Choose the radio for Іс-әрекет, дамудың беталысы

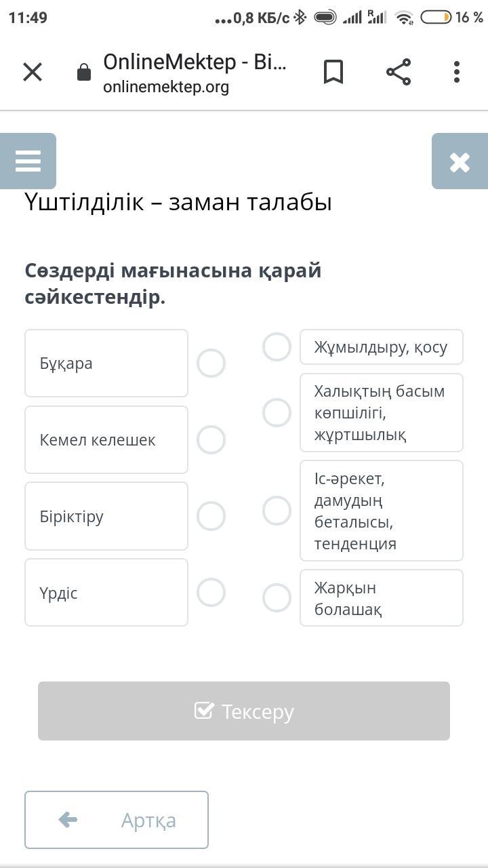pos(277,511)
